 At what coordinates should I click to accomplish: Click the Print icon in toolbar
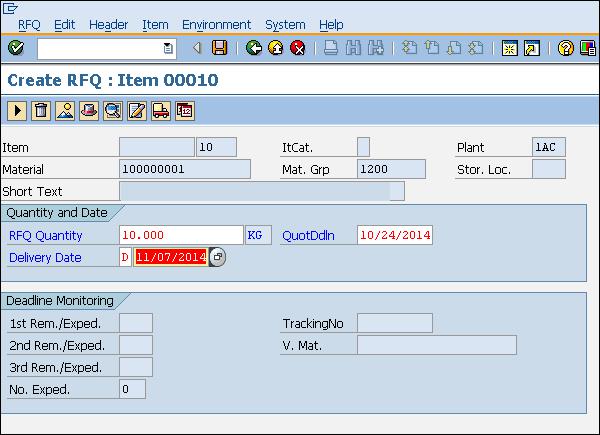[x=331, y=48]
